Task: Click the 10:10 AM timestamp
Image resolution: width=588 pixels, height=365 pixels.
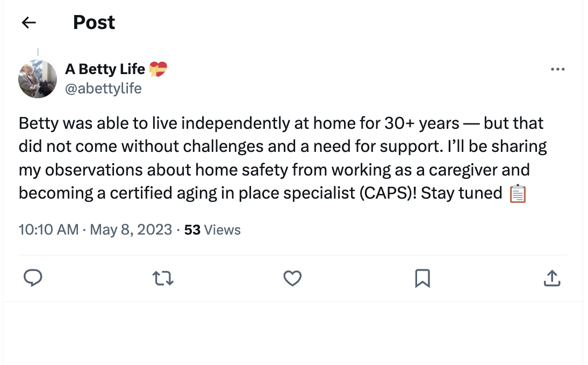Action: pos(49,230)
